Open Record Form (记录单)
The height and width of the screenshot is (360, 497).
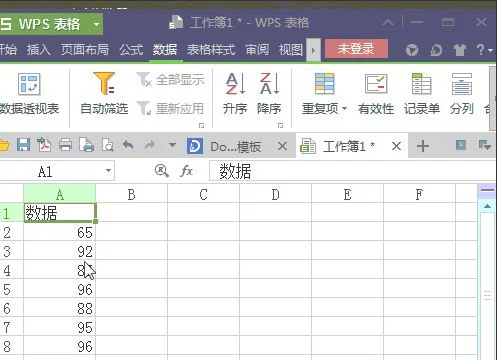pos(422,95)
